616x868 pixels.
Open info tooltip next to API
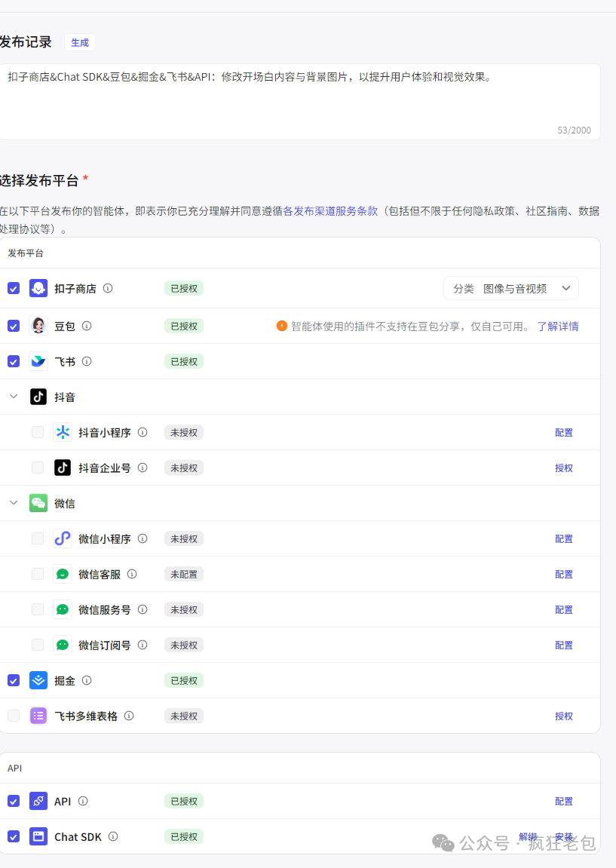click(83, 801)
